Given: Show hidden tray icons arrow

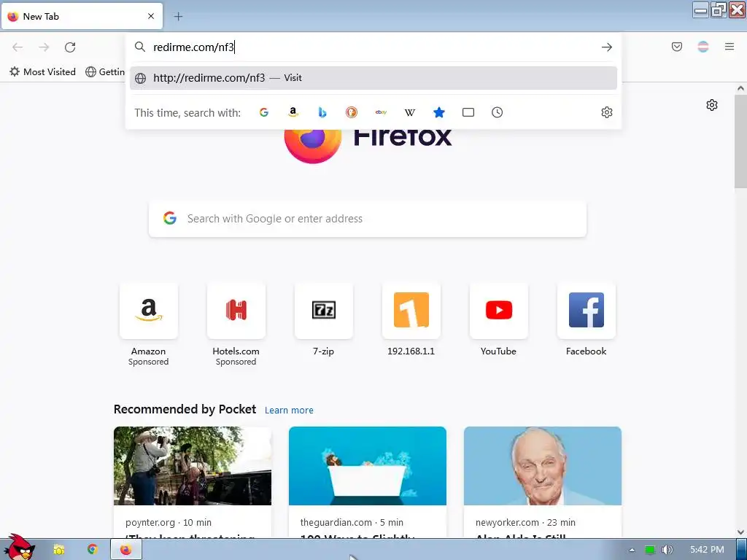Looking at the screenshot, I should [x=632, y=550].
